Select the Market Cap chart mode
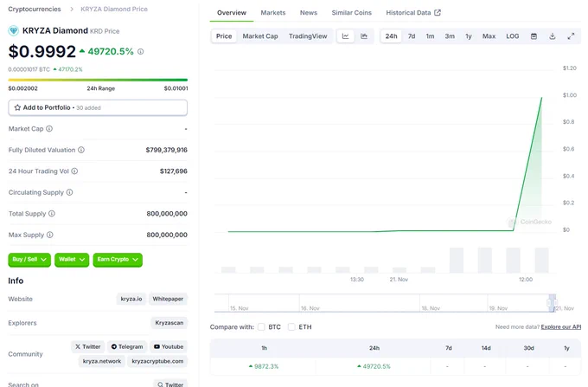588x387 pixels. coord(260,36)
